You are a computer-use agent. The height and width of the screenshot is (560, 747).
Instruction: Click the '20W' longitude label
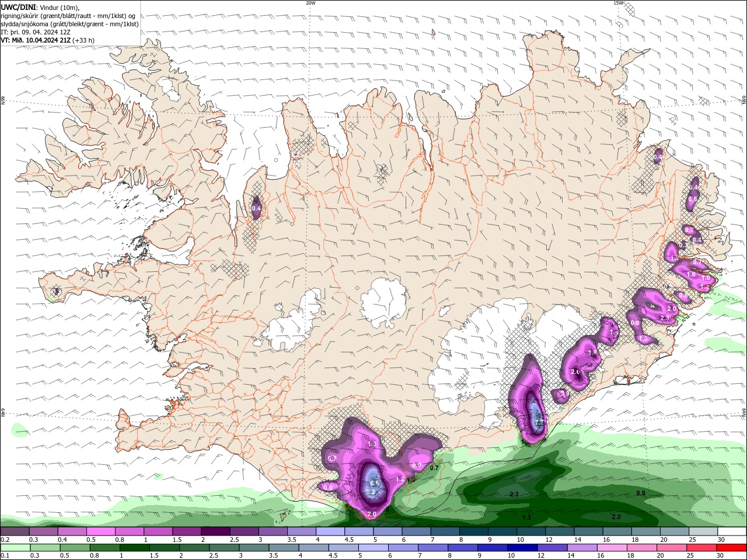click(x=310, y=3)
